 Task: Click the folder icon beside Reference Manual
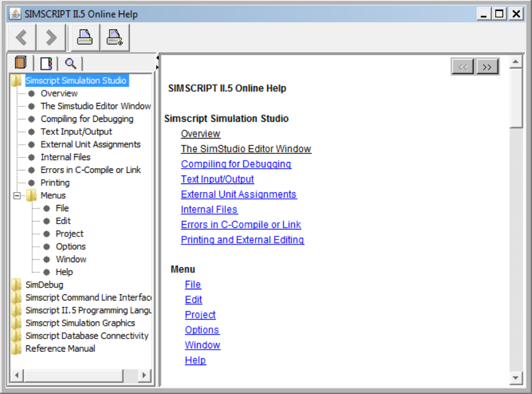click(16, 348)
